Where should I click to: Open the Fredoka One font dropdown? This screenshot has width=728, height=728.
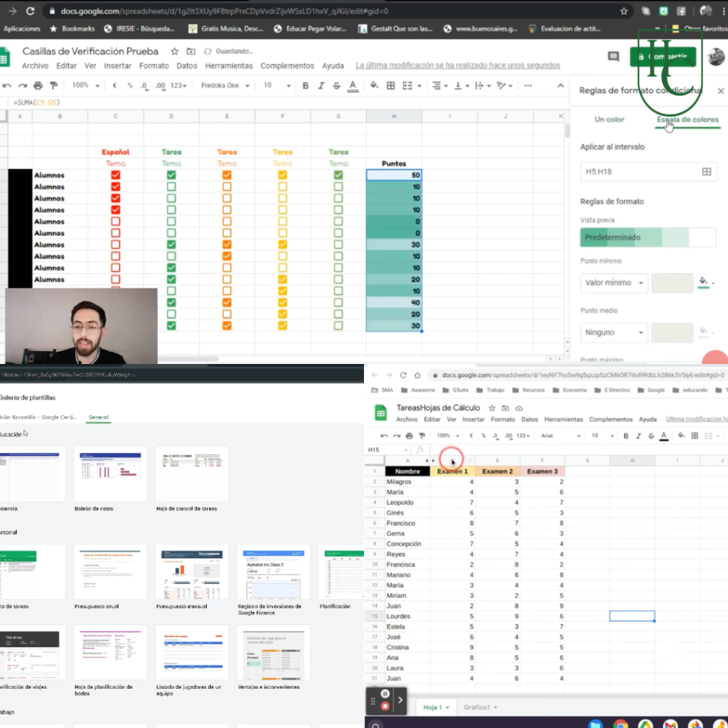(x=225, y=85)
